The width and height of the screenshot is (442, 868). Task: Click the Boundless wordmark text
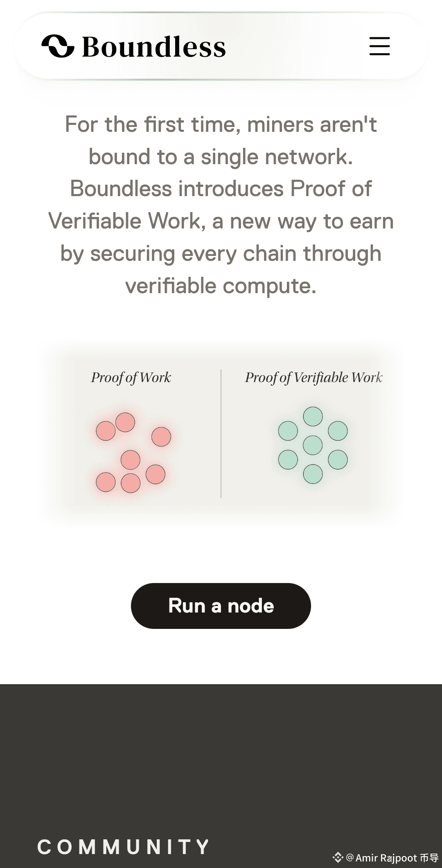(154, 47)
